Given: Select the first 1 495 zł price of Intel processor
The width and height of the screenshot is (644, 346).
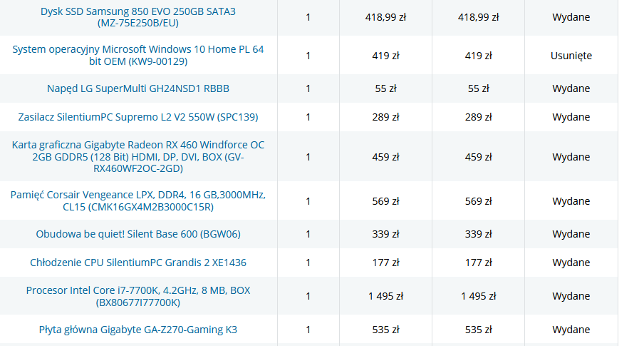Looking at the screenshot, I should click(385, 296).
